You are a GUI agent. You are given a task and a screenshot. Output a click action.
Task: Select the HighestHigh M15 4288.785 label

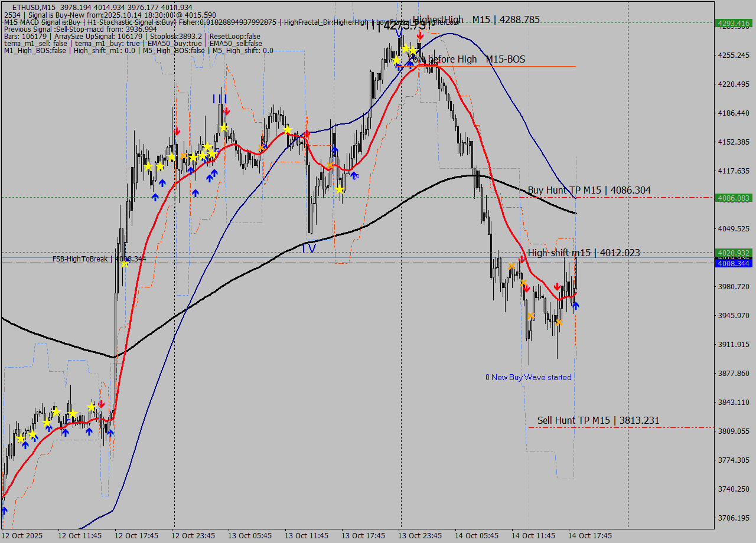(x=476, y=19)
